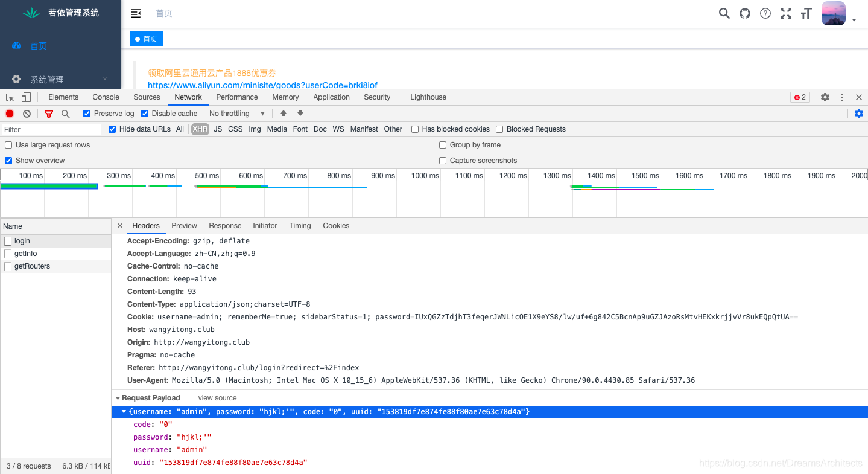Open the Preview details tab
The height and width of the screenshot is (474, 868).
click(184, 226)
